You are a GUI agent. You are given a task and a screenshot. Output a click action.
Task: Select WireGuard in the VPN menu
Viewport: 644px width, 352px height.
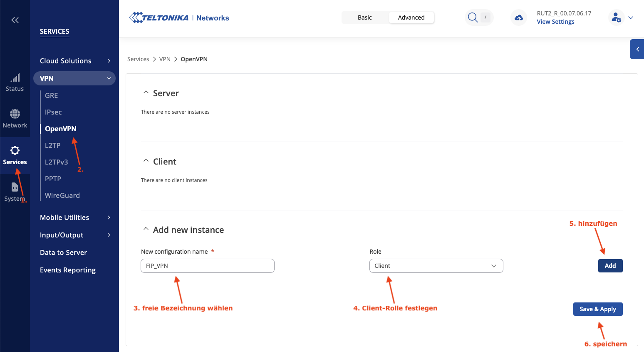(62, 195)
